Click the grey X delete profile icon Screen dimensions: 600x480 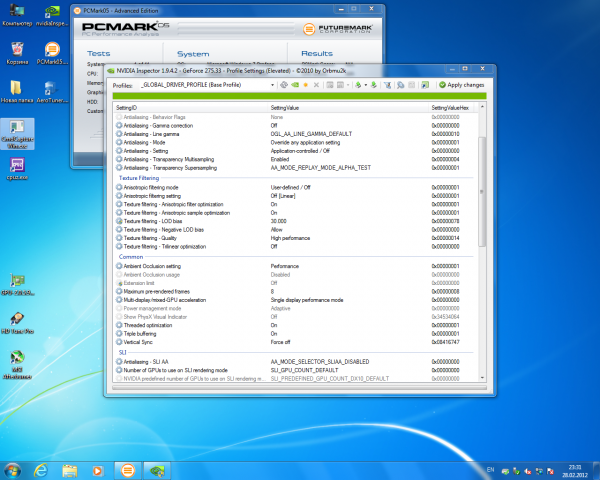point(316,85)
